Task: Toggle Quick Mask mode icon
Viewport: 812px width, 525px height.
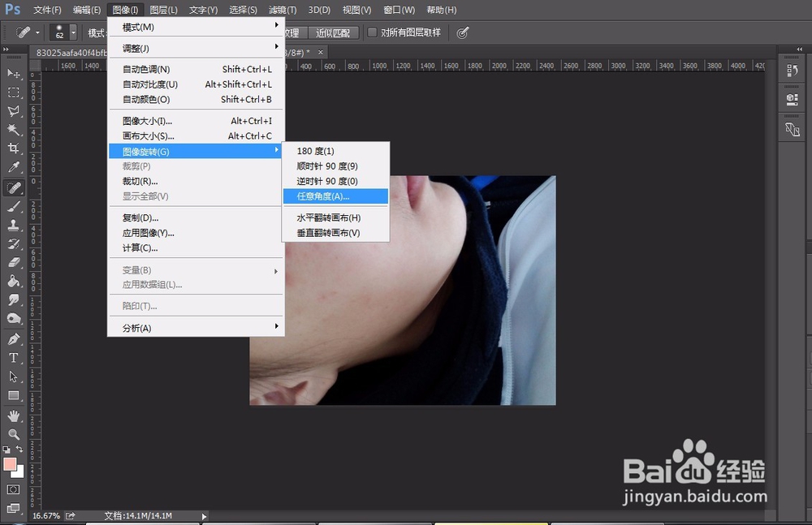Action: (14, 489)
